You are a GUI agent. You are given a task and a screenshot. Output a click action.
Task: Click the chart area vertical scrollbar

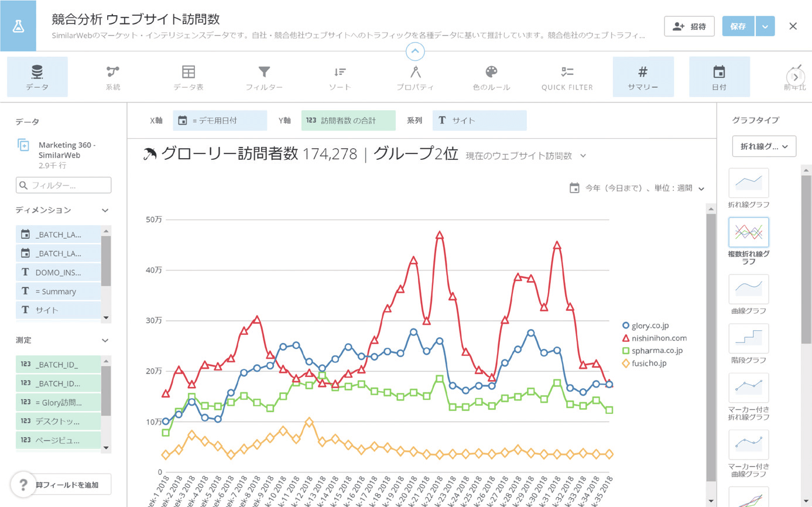click(711, 347)
